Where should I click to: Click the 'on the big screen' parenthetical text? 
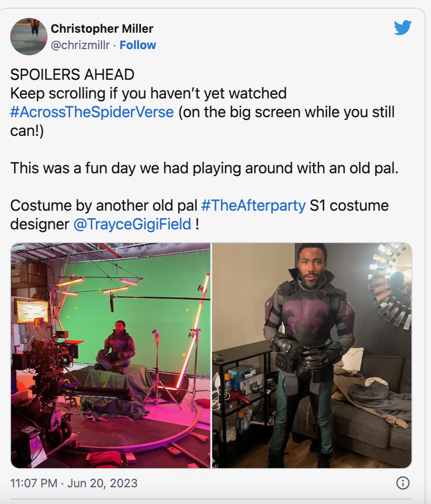pos(286,112)
